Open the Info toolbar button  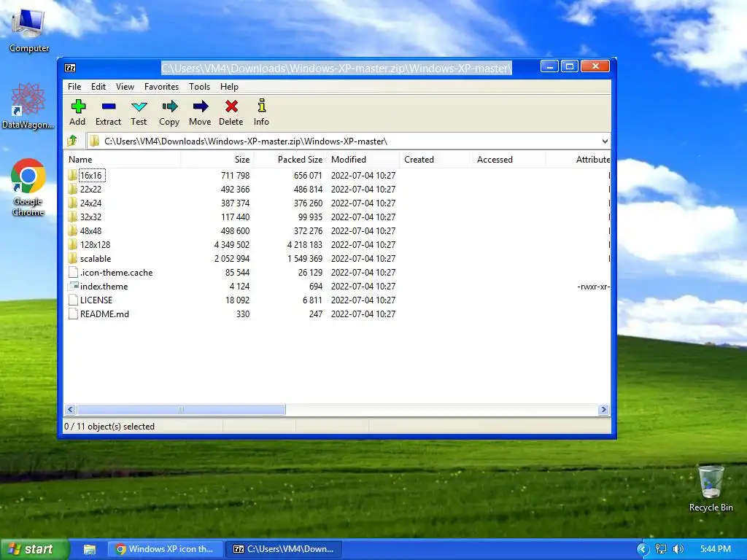click(261, 112)
